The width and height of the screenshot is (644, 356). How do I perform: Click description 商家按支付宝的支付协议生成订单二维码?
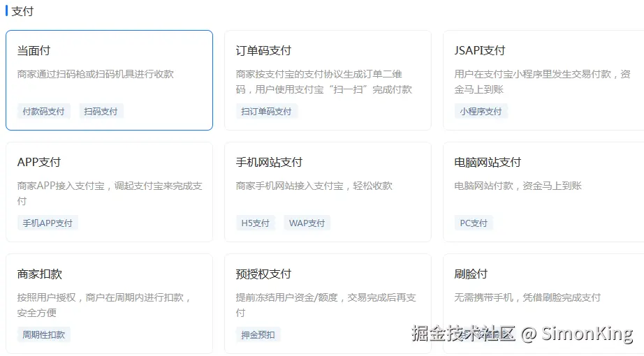coord(323,82)
